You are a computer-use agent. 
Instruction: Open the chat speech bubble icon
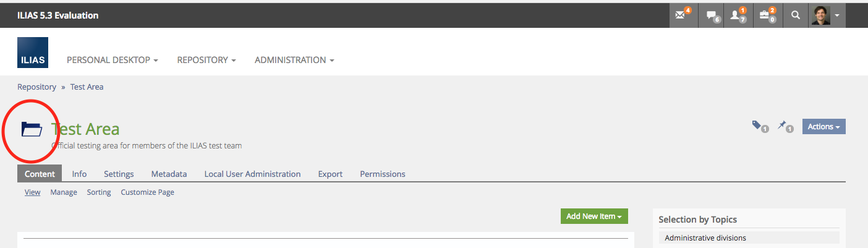tap(712, 15)
